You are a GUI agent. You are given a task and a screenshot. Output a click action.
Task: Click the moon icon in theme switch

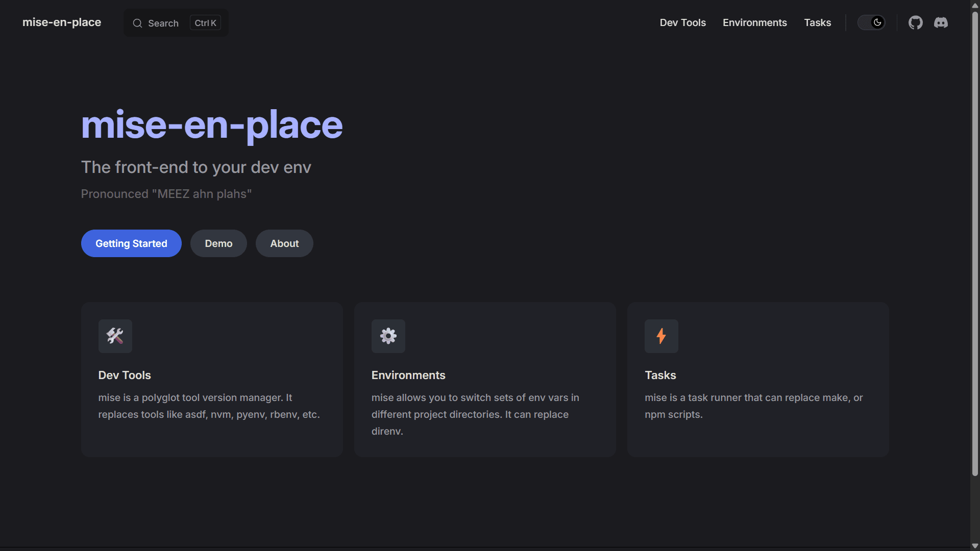877,22
